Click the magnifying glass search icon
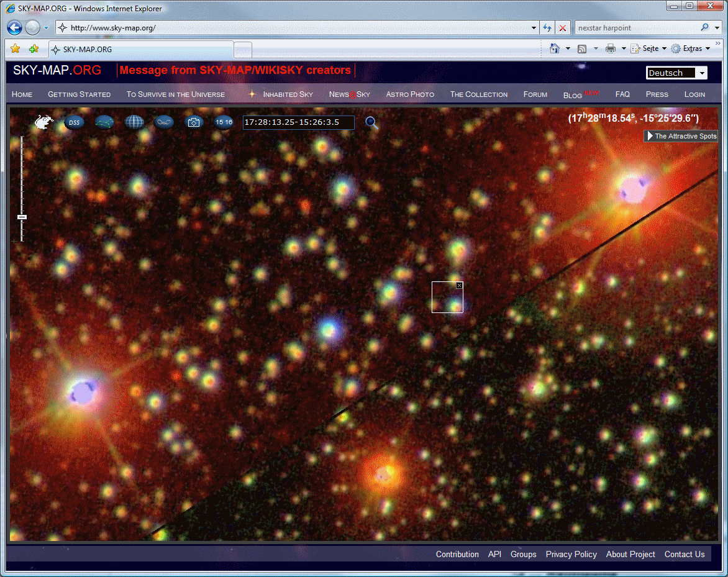 [x=371, y=122]
